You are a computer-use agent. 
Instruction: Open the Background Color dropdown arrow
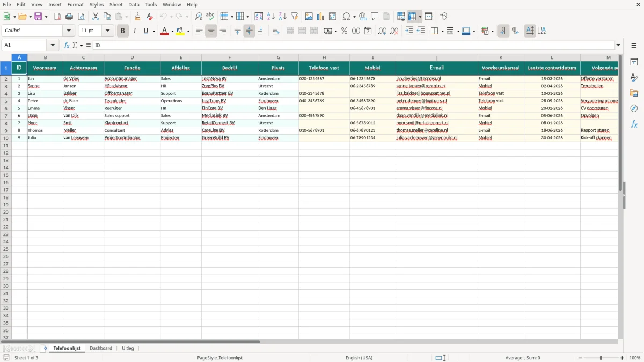pyautogui.click(x=188, y=31)
